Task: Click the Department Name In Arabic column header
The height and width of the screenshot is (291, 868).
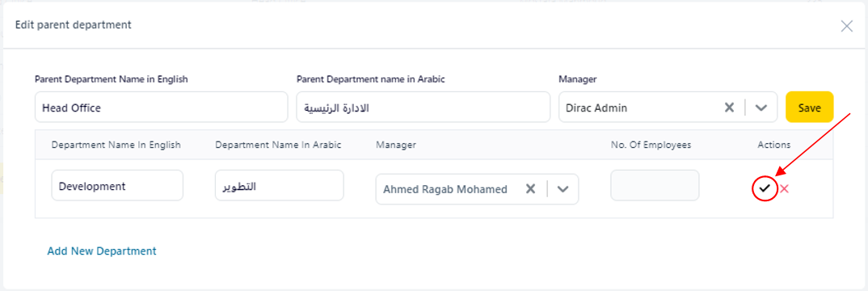Action: (x=279, y=145)
